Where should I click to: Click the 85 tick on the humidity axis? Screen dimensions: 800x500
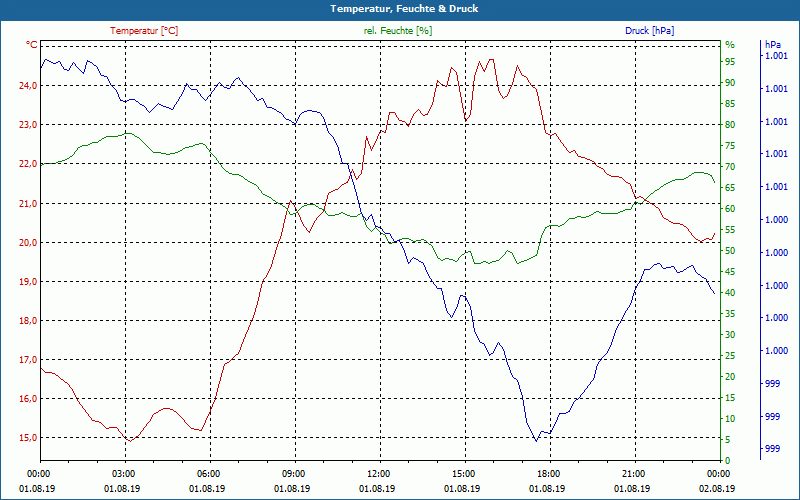pyautogui.click(x=730, y=104)
